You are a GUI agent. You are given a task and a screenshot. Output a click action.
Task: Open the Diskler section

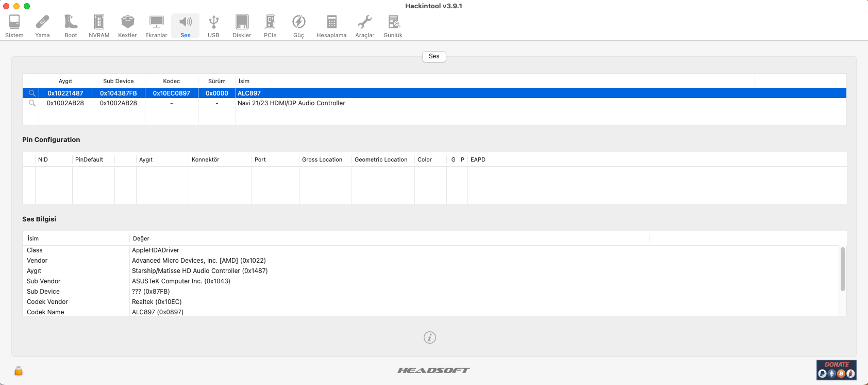(x=242, y=26)
